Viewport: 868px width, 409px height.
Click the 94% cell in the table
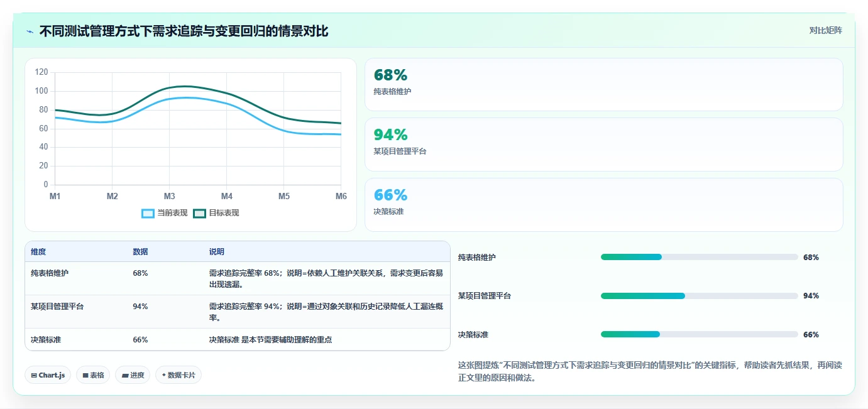point(140,307)
